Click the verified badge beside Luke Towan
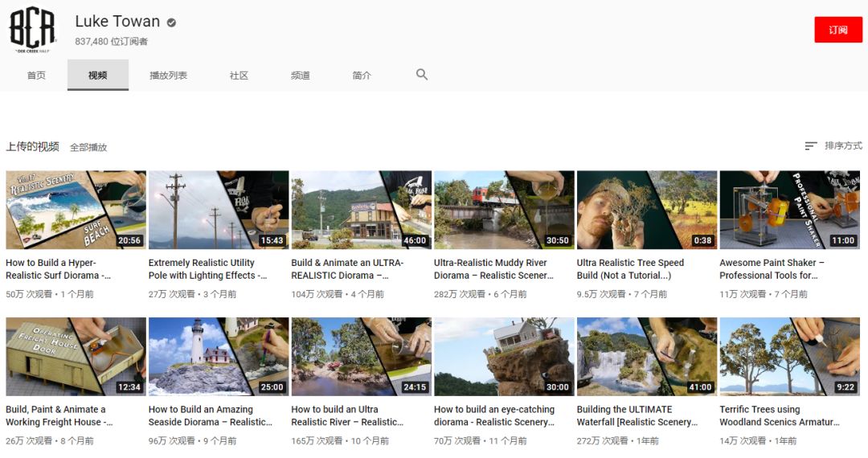This screenshot has height=458, width=868. pyautogui.click(x=171, y=22)
